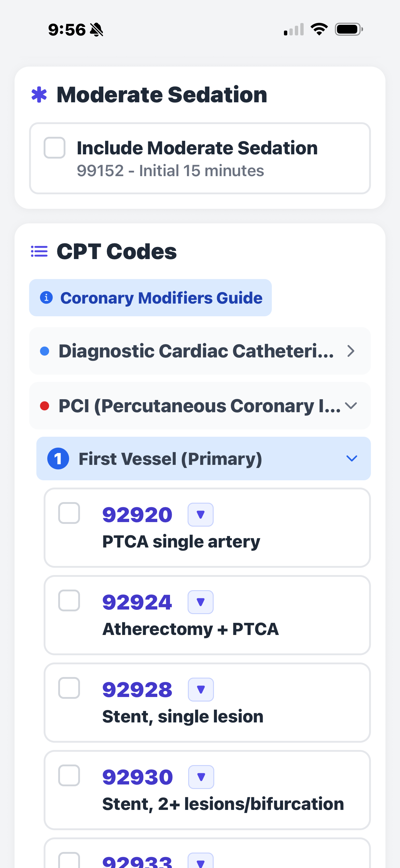The height and width of the screenshot is (868, 400).
Task: Select the 92920 PTCA code label
Action: pos(137,514)
